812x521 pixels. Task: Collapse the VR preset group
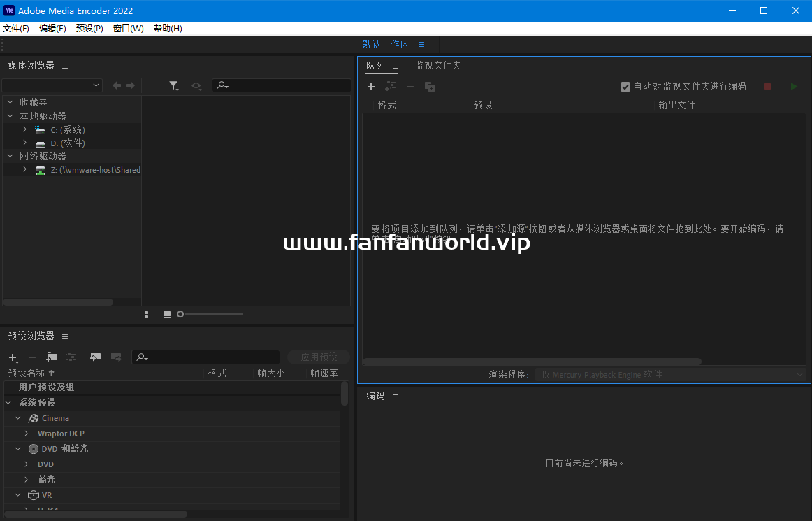[x=17, y=495]
